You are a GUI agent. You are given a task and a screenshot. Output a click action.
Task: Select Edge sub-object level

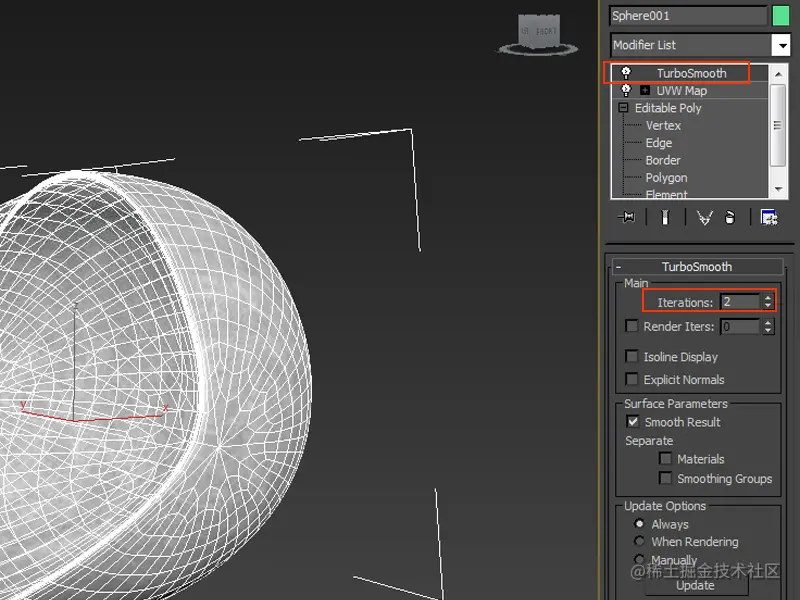pos(658,143)
